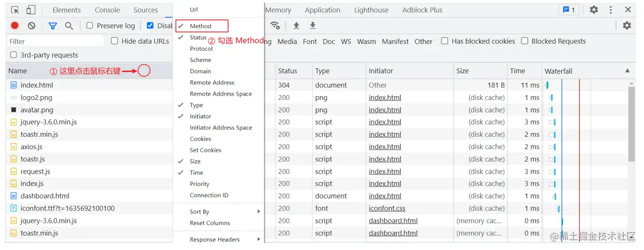The width and height of the screenshot is (644, 250).
Task: Click the Filter text input field
Action: point(56,41)
